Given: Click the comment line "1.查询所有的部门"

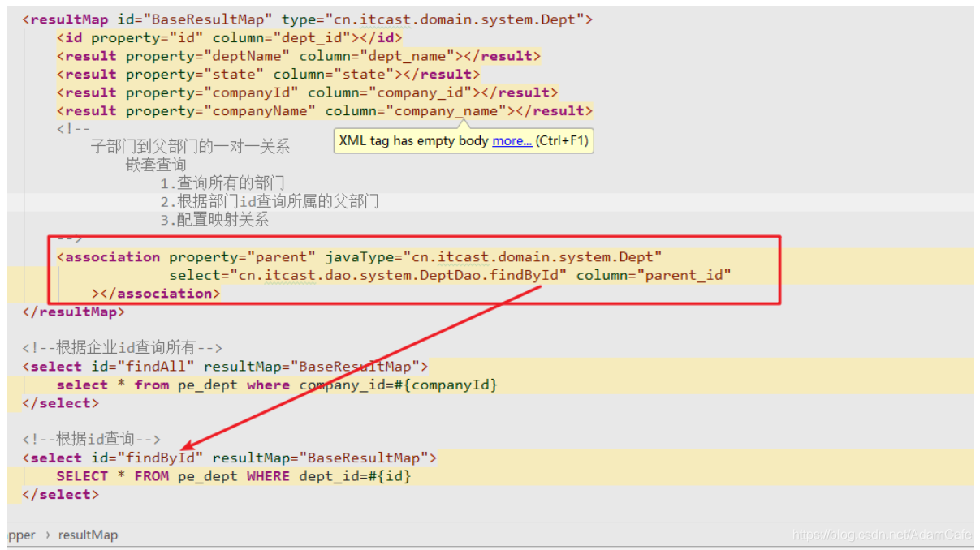Looking at the screenshot, I should (x=222, y=183).
